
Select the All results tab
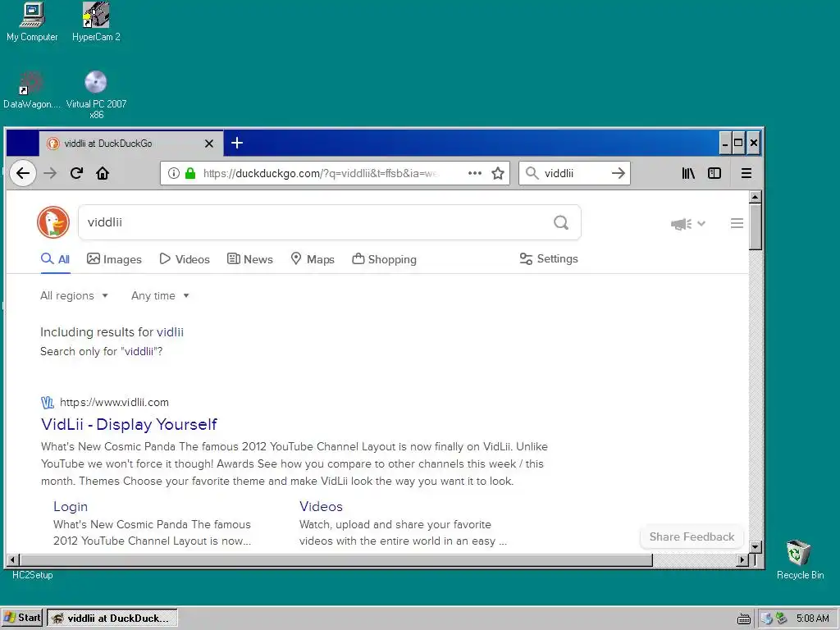click(x=56, y=259)
